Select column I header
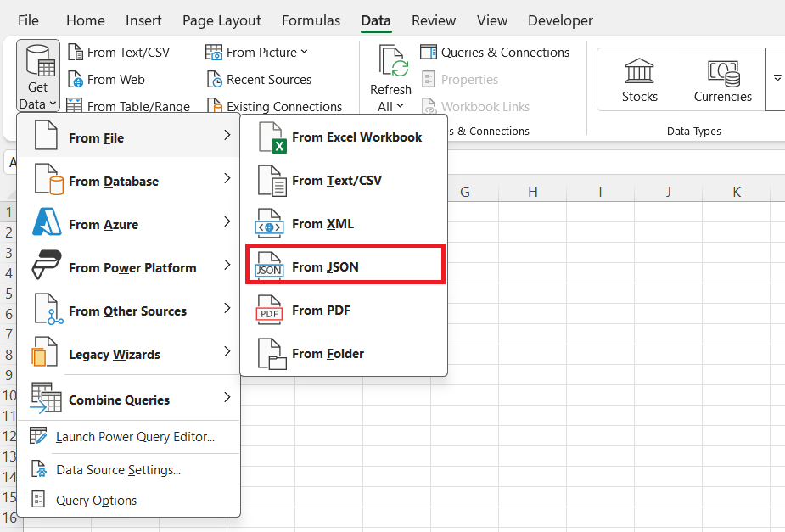 (x=600, y=192)
